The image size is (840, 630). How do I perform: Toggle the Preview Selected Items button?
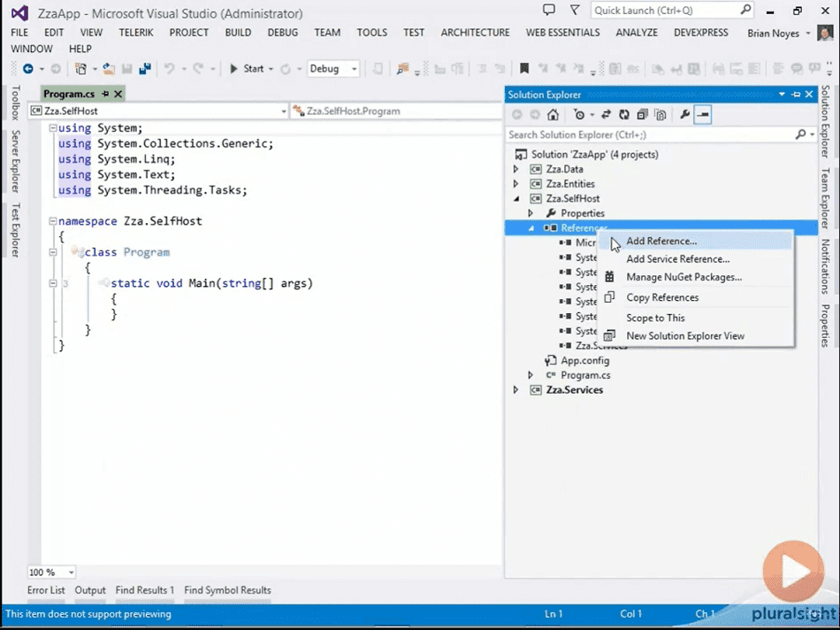click(702, 115)
